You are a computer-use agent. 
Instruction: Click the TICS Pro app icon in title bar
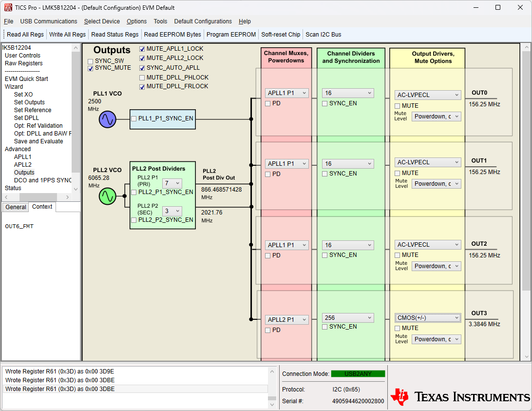pyautogui.click(x=8, y=7)
